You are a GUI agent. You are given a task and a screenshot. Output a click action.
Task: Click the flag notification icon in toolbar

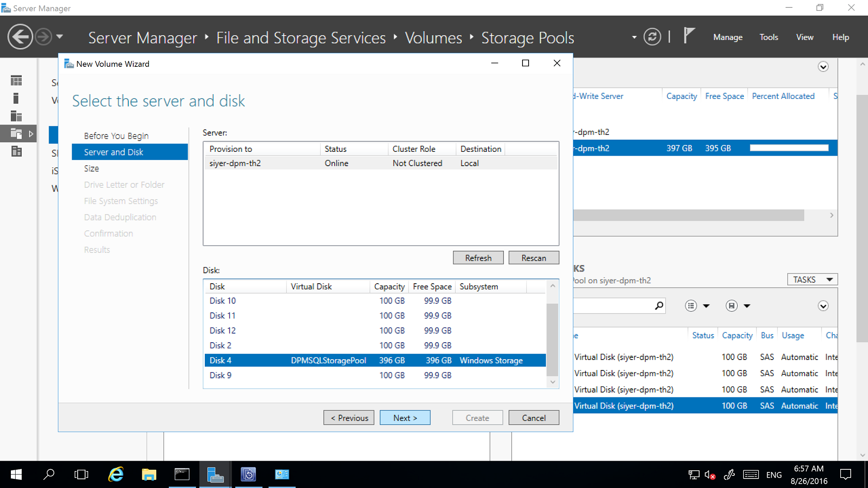[689, 36]
